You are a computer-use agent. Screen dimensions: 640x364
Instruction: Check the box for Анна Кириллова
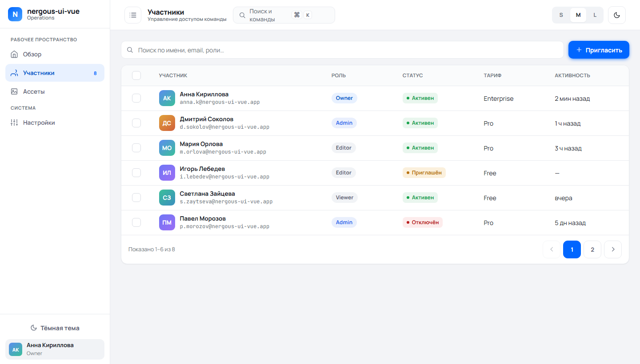click(136, 98)
